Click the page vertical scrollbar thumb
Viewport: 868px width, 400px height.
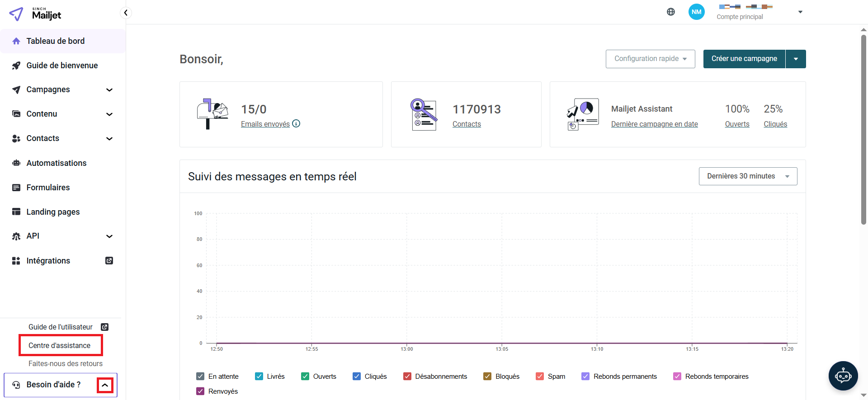[x=863, y=129]
